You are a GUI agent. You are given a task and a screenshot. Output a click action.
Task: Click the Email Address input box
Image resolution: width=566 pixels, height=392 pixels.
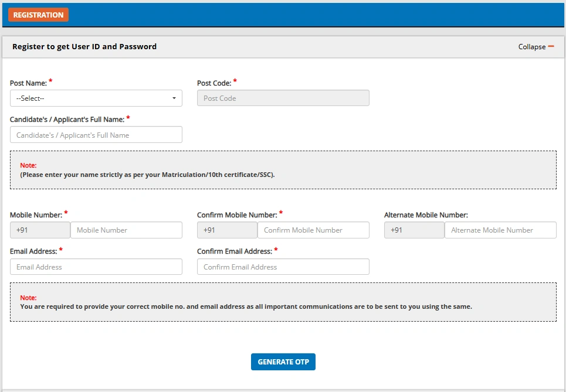(96, 267)
